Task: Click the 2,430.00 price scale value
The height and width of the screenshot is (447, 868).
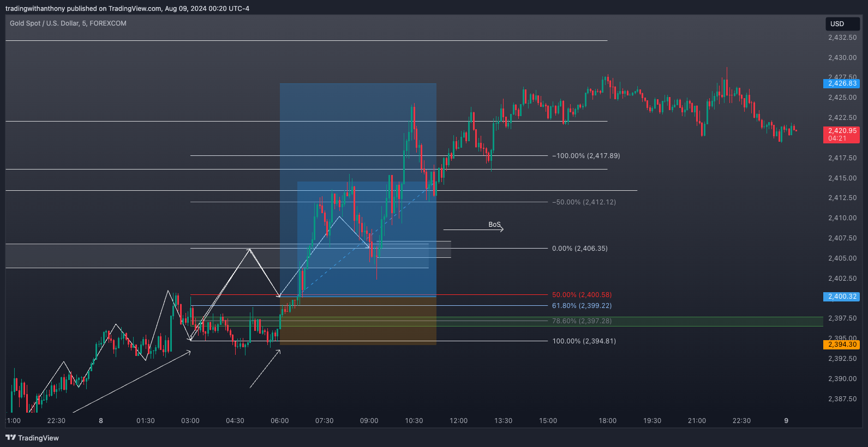Action: coord(842,58)
